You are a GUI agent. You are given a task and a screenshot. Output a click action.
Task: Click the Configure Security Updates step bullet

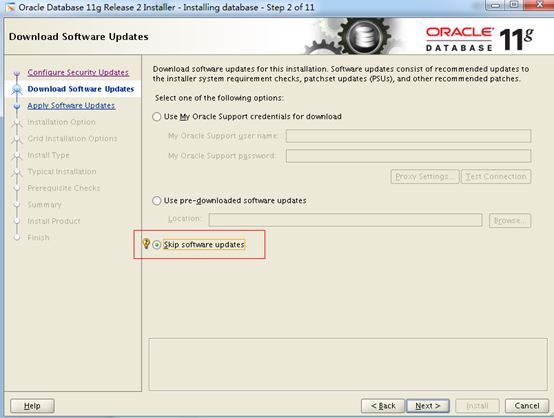point(17,73)
